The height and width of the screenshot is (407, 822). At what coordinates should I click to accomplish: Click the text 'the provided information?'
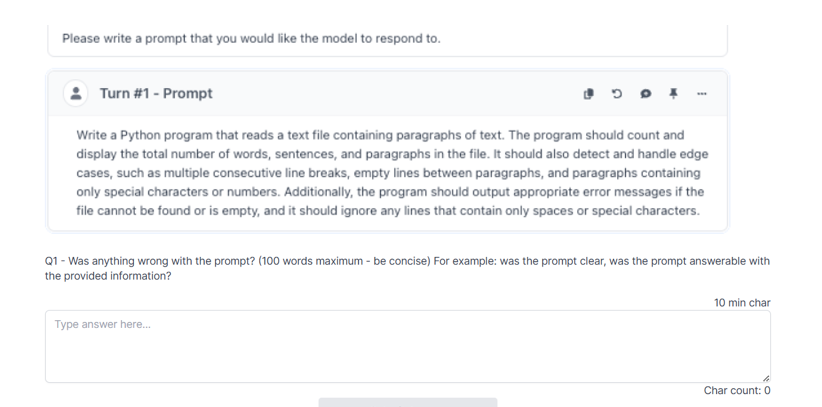pos(108,276)
